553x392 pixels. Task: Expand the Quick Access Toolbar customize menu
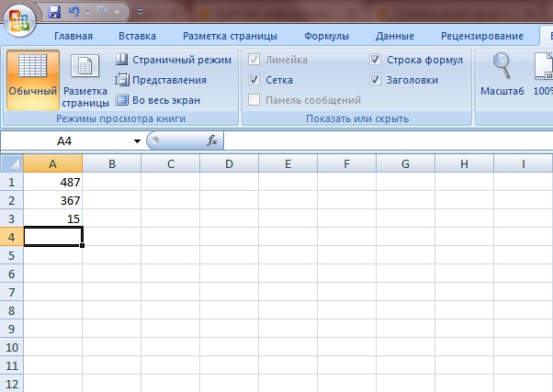pyautogui.click(x=139, y=12)
